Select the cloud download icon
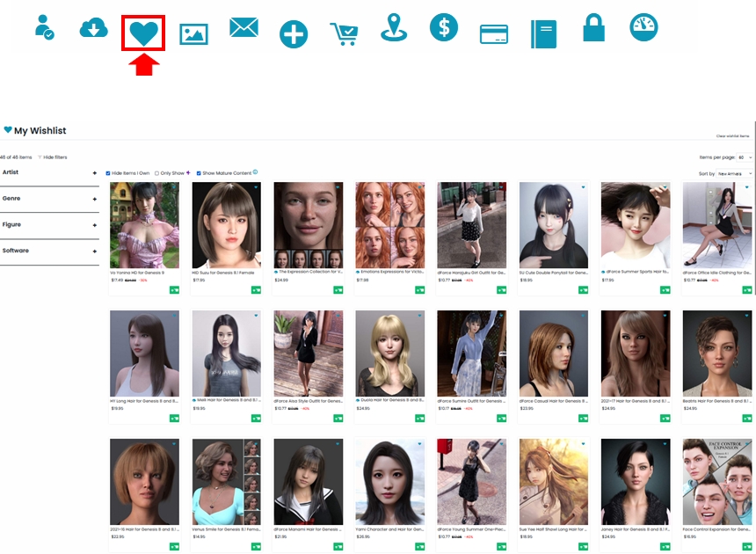 (92, 28)
